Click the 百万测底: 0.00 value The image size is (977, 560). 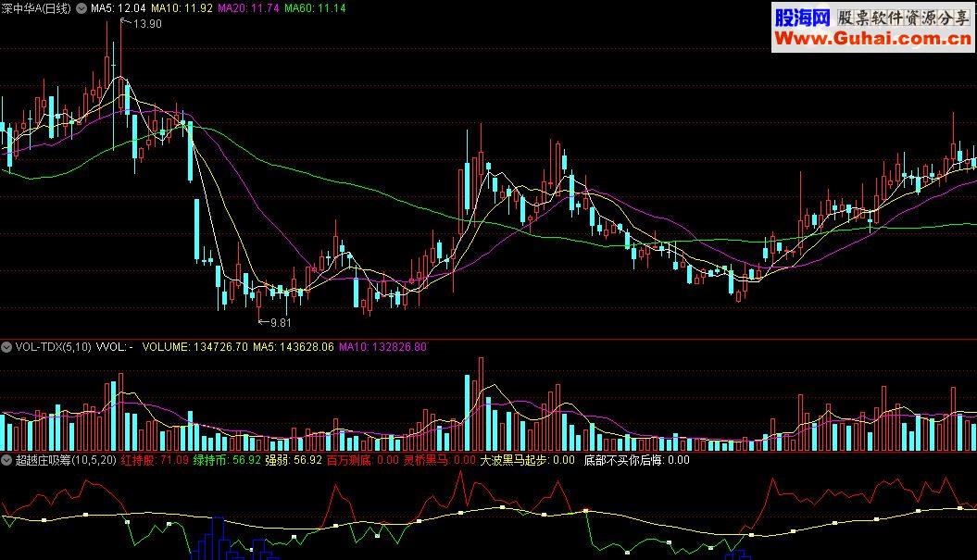363,460
